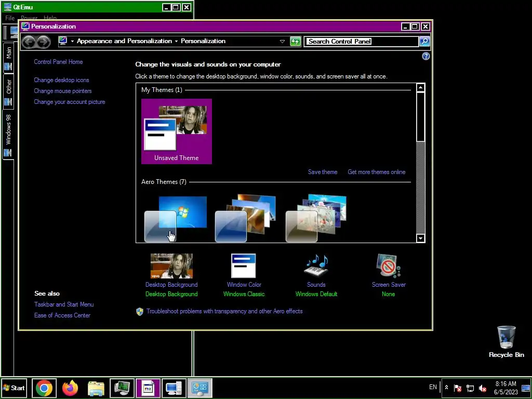Go forward with the Forward arrow

coord(44,42)
